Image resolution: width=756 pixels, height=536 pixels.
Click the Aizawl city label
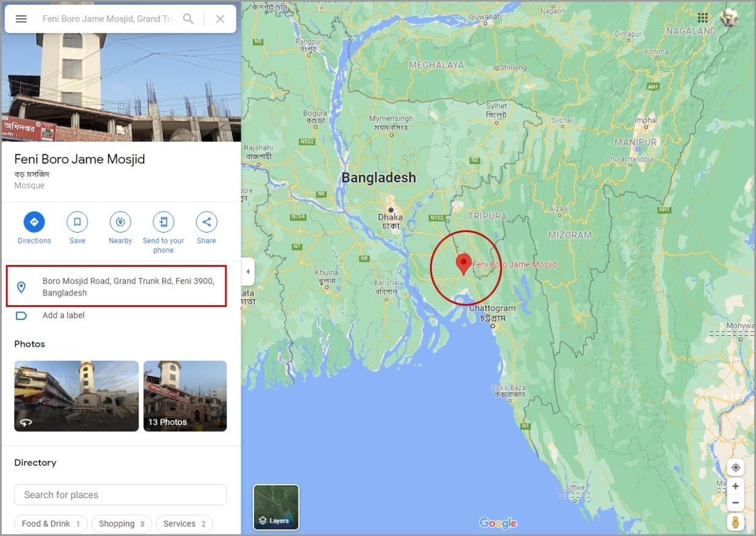click(x=559, y=208)
